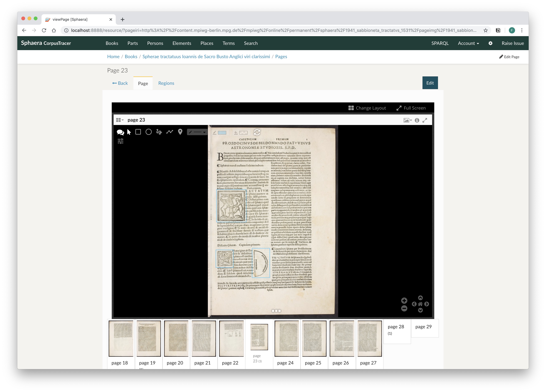
Task: Select the Page tab
Action: [x=143, y=83]
